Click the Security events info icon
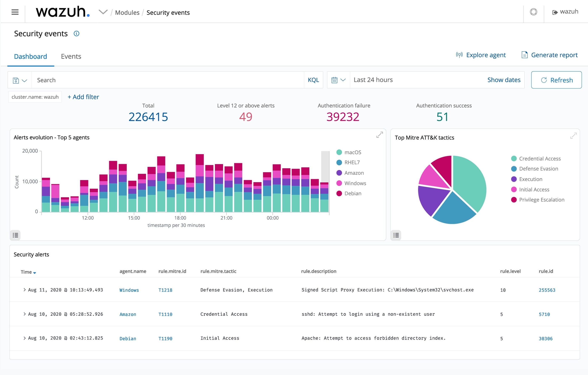 tap(76, 33)
